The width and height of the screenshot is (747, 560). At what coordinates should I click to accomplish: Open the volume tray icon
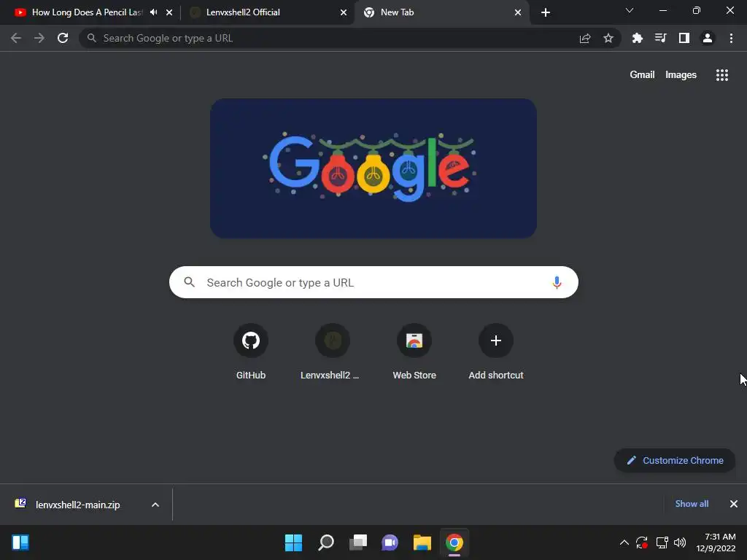click(x=680, y=542)
